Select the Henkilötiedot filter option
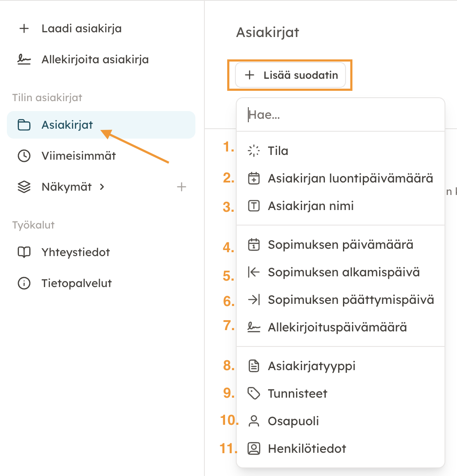Viewport: 457px width, 476px height. click(x=307, y=448)
